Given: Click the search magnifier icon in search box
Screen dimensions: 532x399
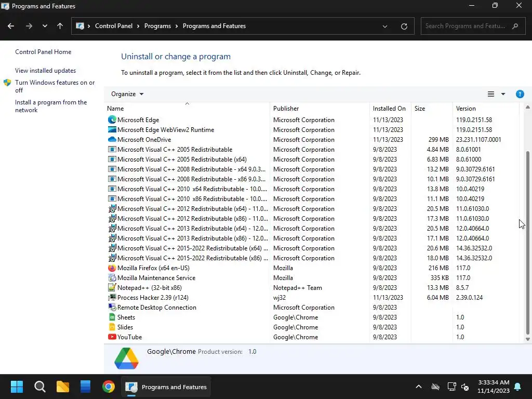Looking at the screenshot, I should tap(515, 26).
